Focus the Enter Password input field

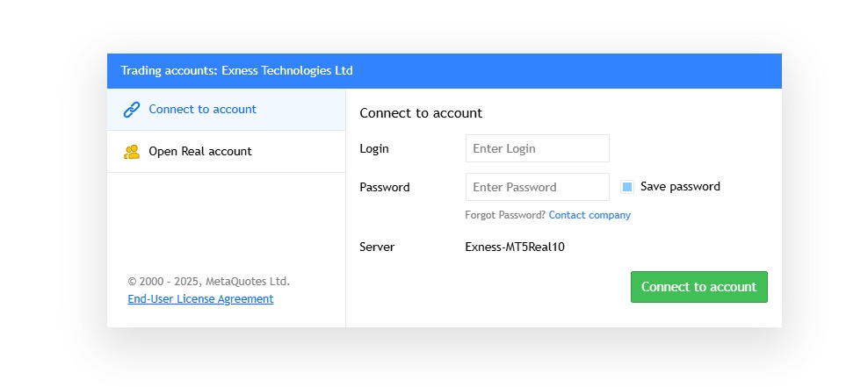(538, 187)
